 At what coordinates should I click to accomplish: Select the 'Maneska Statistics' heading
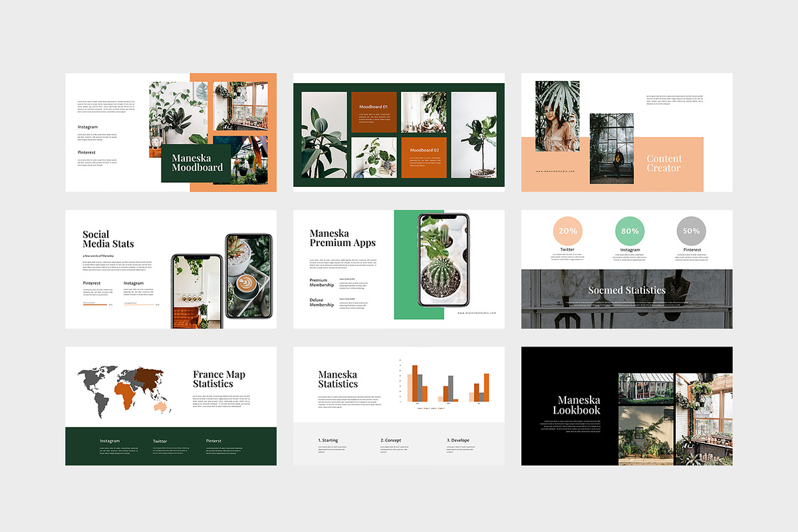(x=338, y=379)
